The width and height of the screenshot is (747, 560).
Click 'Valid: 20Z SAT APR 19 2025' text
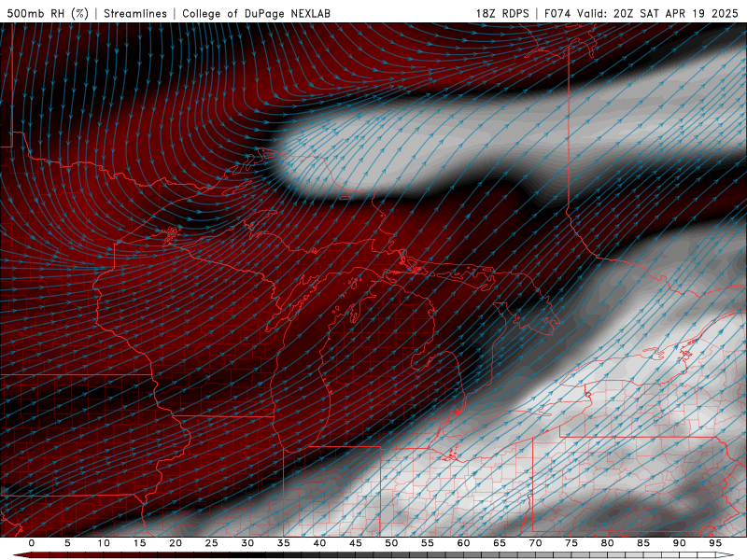click(x=658, y=13)
